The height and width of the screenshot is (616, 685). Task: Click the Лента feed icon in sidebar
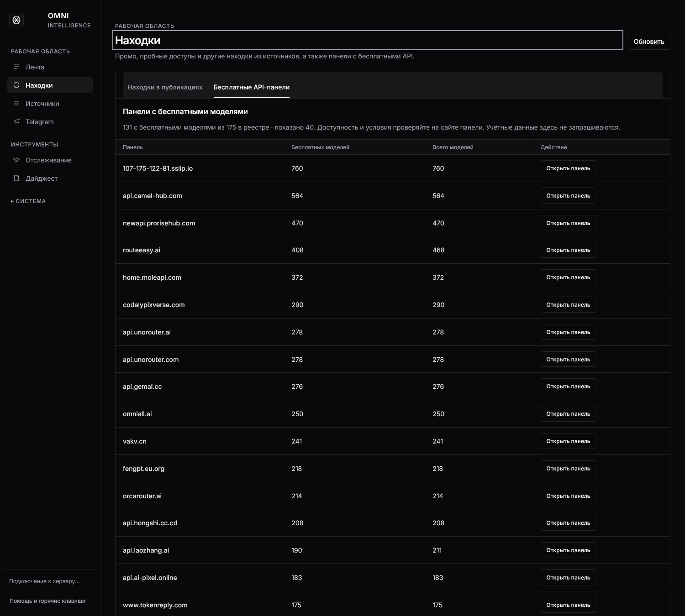click(16, 67)
